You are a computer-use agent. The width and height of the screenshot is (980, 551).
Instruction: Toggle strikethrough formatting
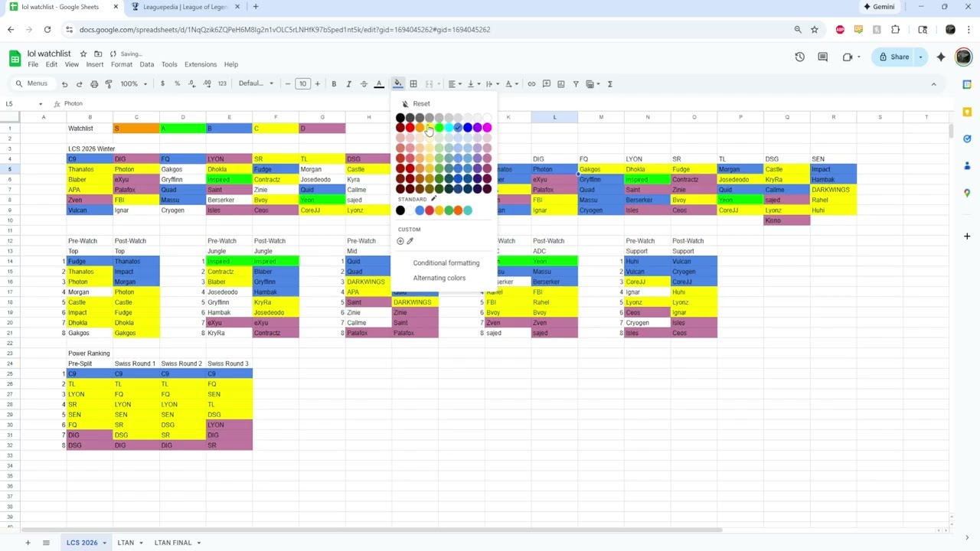(x=364, y=84)
